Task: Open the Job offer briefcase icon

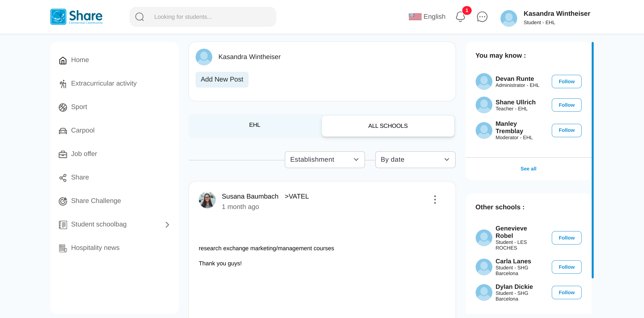Action: tap(63, 154)
